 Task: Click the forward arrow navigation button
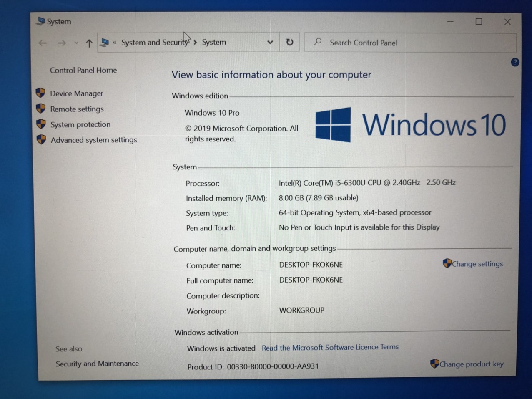pyautogui.click(x=62, y=43)
